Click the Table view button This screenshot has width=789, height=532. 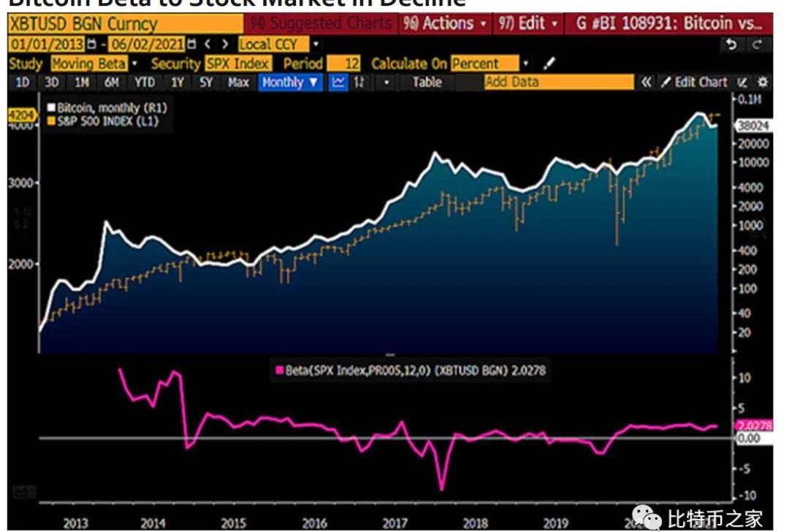pyautogui.click(x=427, y=82)
